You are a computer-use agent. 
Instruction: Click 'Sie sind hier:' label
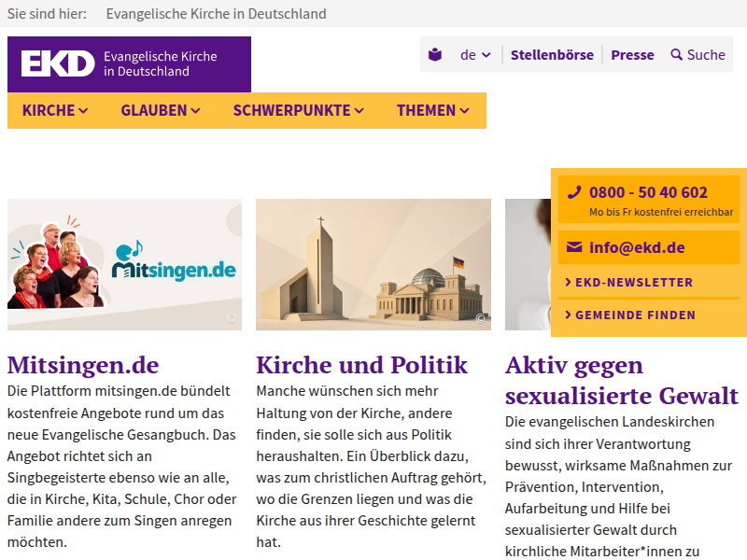[47, 14]
